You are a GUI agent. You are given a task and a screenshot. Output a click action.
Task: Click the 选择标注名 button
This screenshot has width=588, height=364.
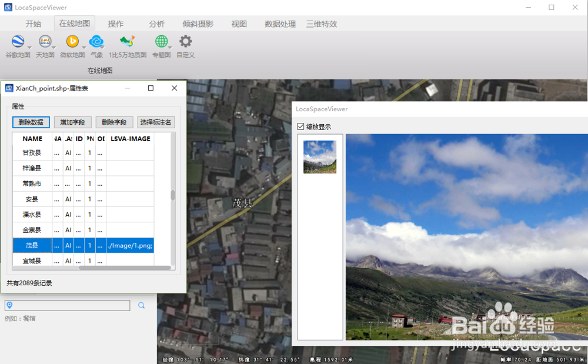[156, 122]
